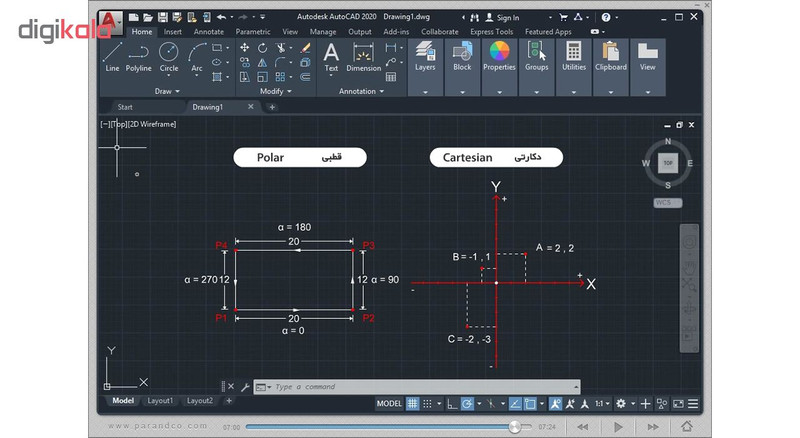Screen dimensions: 800x438
Task: Open the Dimension annotation tool
Action: coord(363,57)
